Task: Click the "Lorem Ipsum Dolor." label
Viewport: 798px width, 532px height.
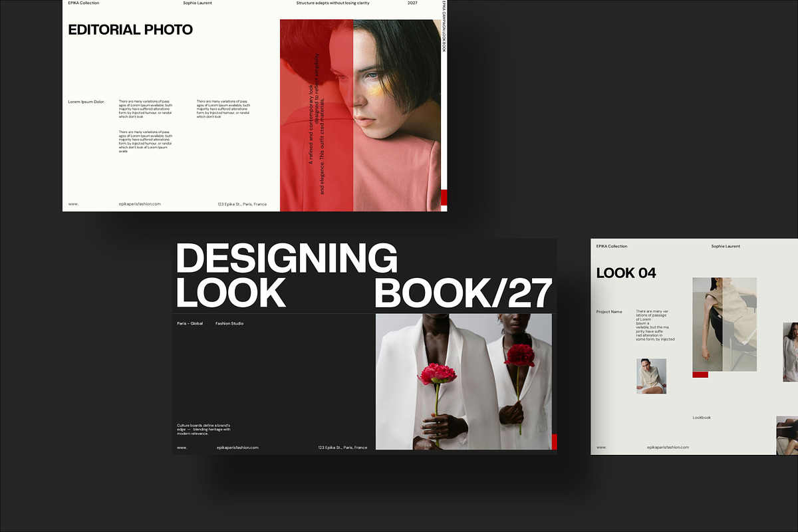Action: coord(86,102)
